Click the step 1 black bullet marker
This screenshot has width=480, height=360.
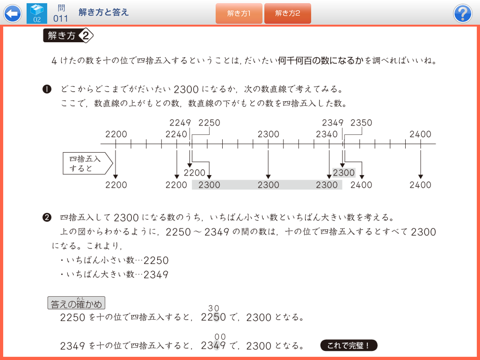[x=47, y=89]
